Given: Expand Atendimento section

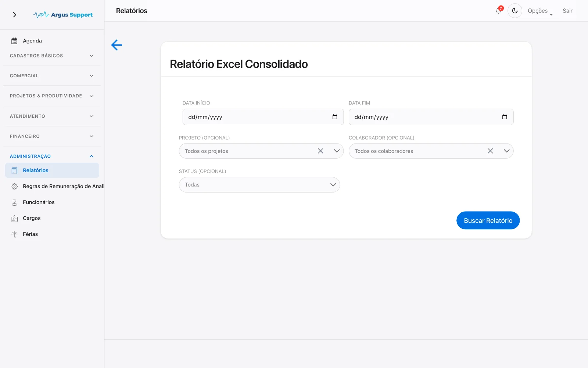Looking at the screenshot, I should [52, 116].
